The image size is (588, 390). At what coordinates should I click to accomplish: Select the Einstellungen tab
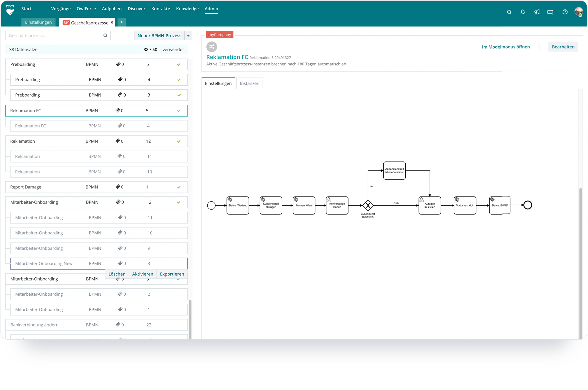(x=218, y=83)
